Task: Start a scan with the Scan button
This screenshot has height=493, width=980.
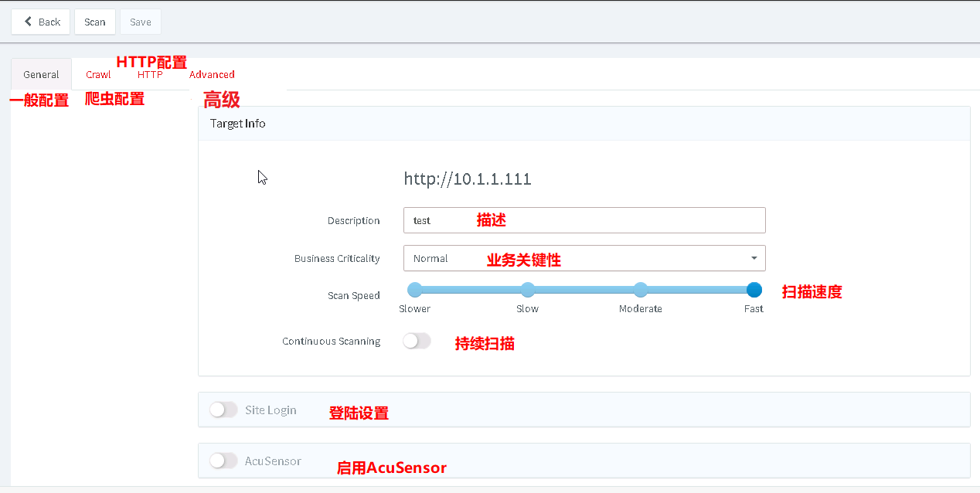Action: point(95,22)
